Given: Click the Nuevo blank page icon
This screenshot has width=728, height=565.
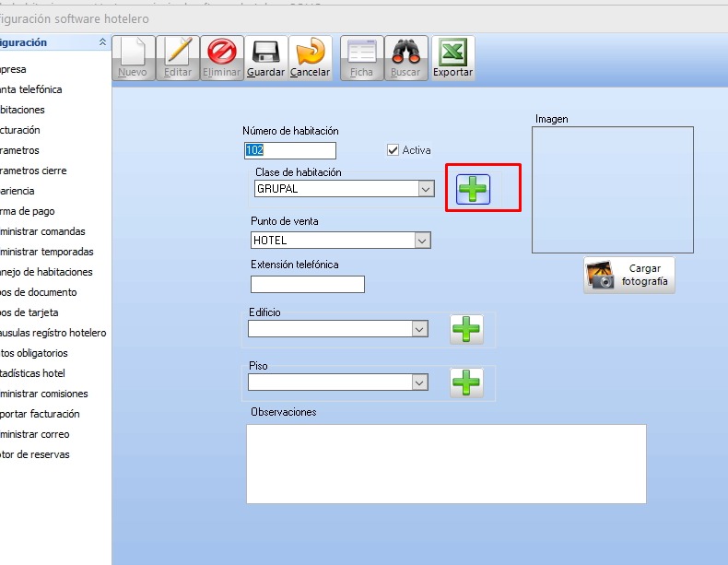Looking at the screenshot, I should pos(133,53).
